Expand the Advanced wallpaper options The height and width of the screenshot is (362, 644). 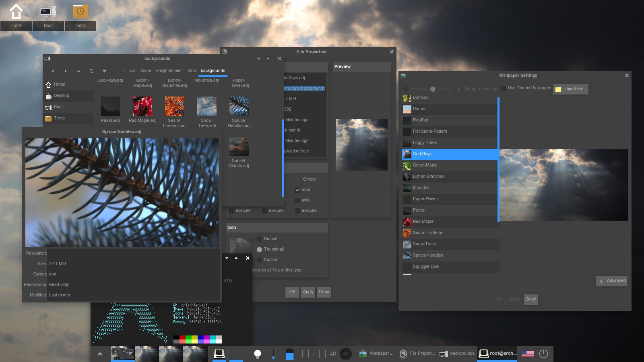tap(612, 281)
